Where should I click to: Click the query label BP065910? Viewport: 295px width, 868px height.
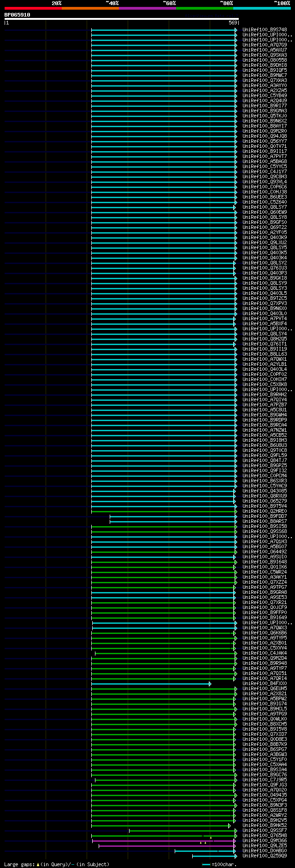(x=18, y=15)
